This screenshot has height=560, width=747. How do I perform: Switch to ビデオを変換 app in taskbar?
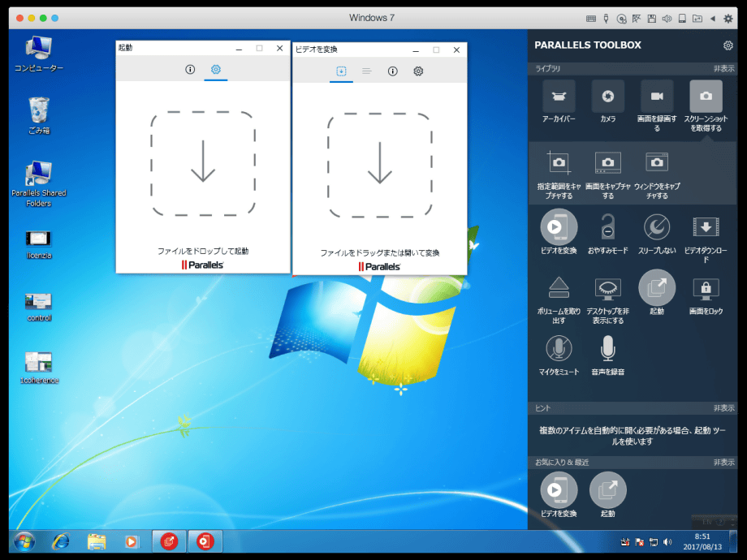point(205,541)
